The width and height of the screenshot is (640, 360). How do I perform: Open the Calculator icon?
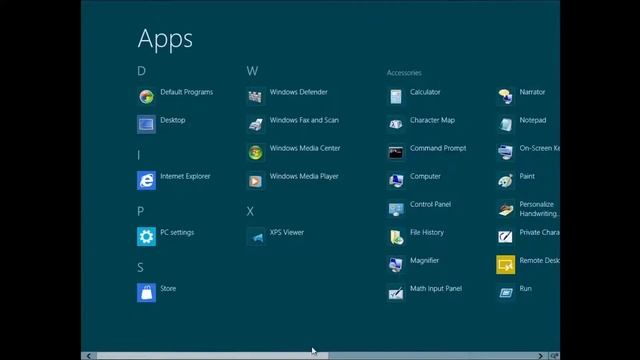[396, 97]
